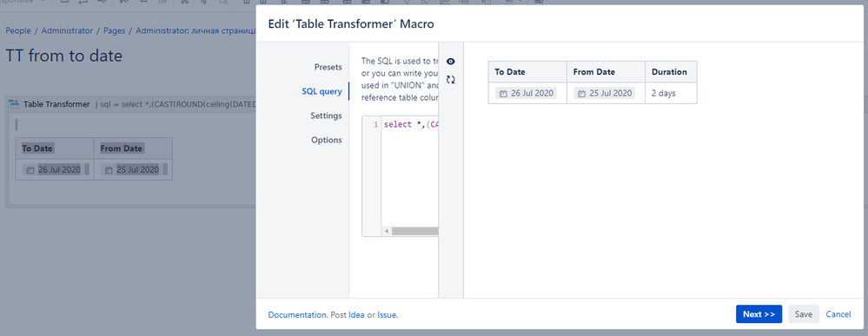Viewport: 868px width, 336px height.
Task: Switch to the Settings tab
Action: [x=326, y=115]
